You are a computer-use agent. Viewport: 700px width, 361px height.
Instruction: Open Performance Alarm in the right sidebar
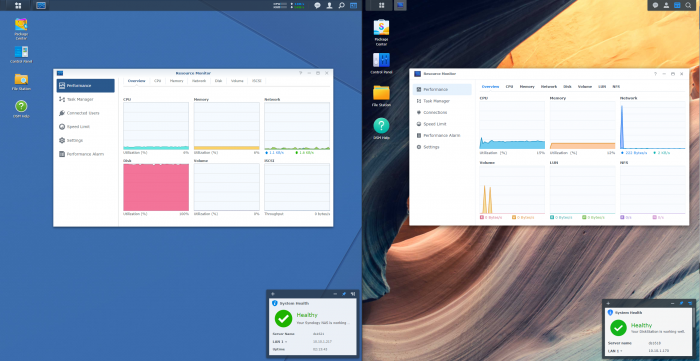click(442, 135)
